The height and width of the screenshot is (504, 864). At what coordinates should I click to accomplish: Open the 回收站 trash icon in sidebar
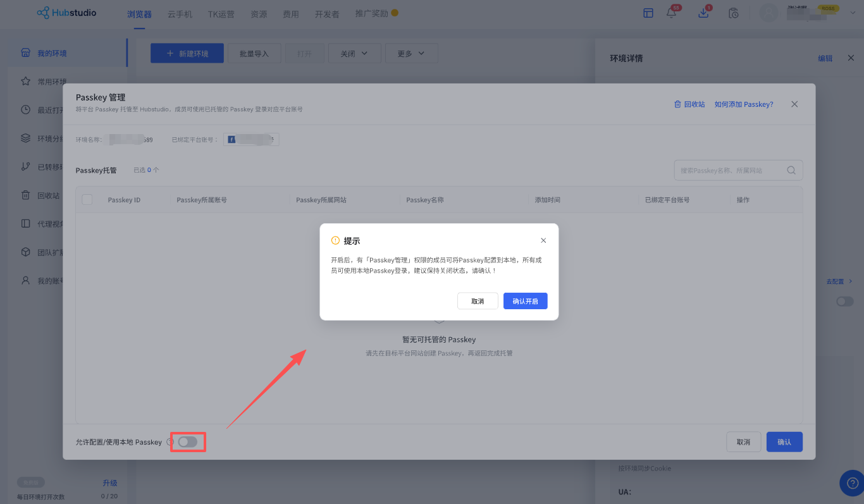tap(25, 195)
